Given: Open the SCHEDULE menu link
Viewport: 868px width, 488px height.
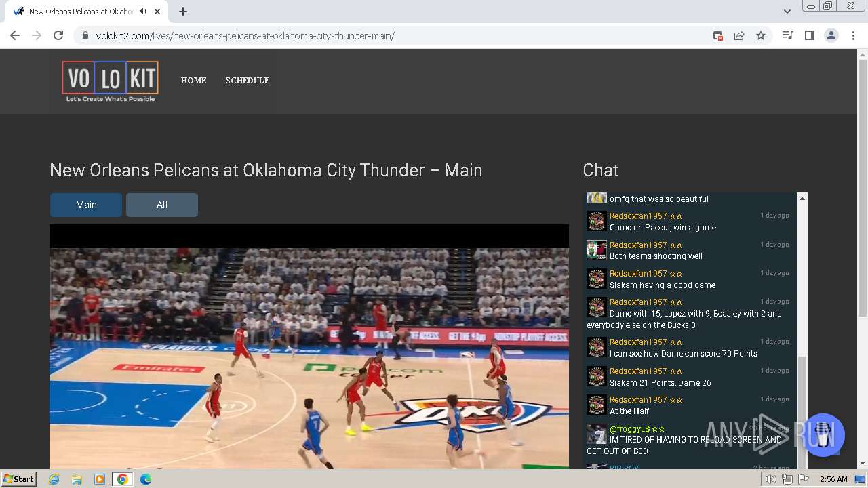Looking at the screenshot, I should (248, 80).
